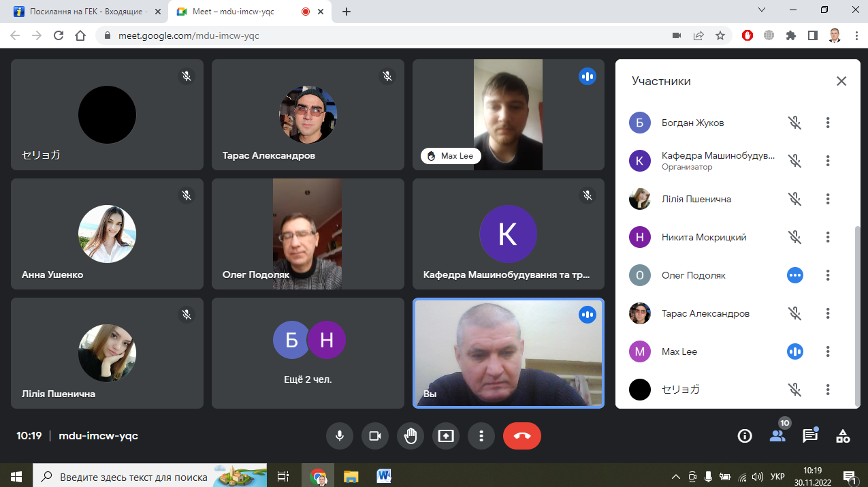Viewport: 868px width, 487px height.
Task: Open options menu for Max Lee
Action: 828,351
